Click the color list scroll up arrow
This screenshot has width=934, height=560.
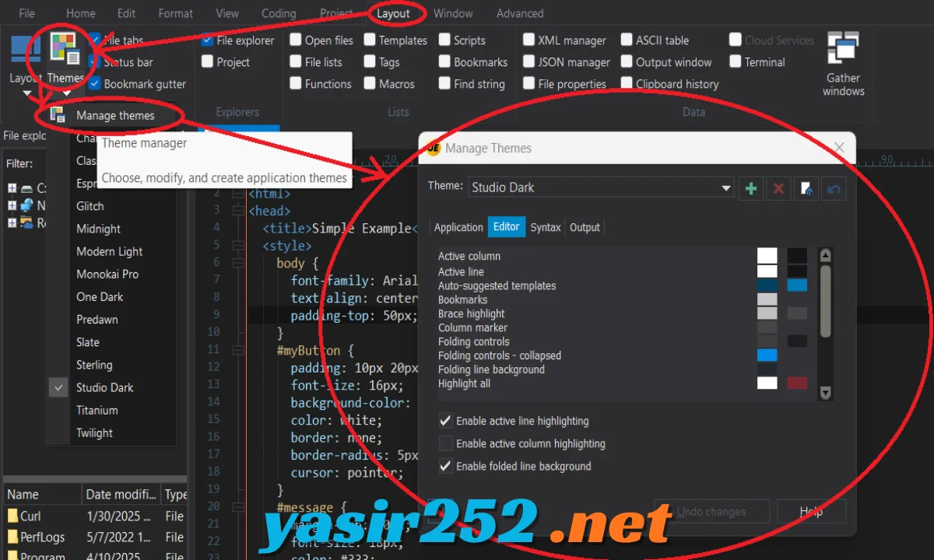coord(826,255)
